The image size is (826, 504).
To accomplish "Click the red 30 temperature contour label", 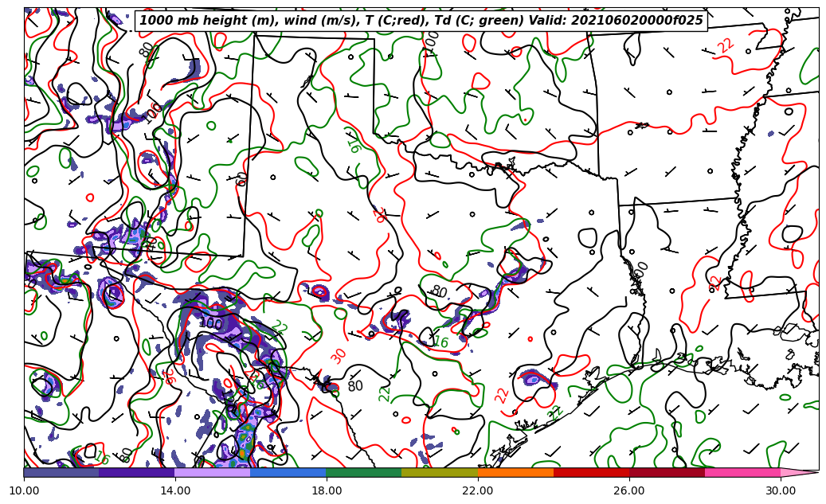I will click(x=339, y=356).
